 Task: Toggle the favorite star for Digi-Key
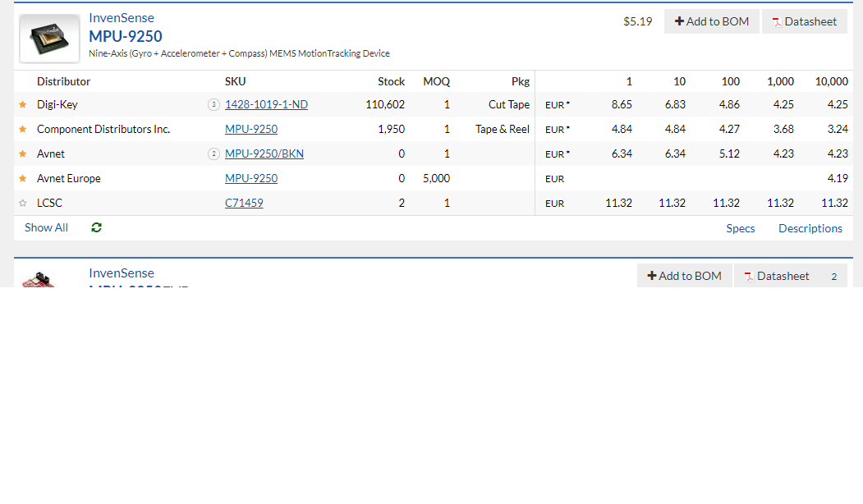click(22, 104)
